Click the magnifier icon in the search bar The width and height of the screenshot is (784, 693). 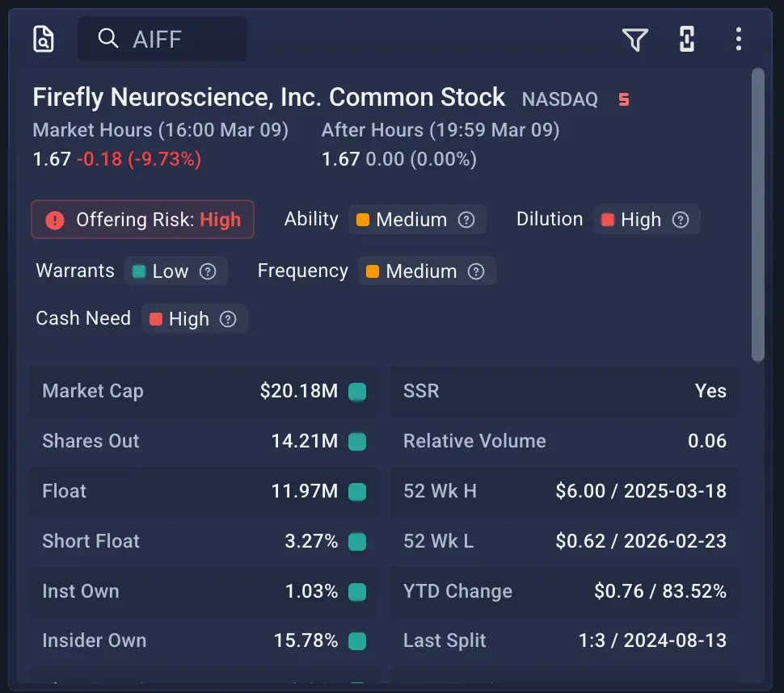107,39
